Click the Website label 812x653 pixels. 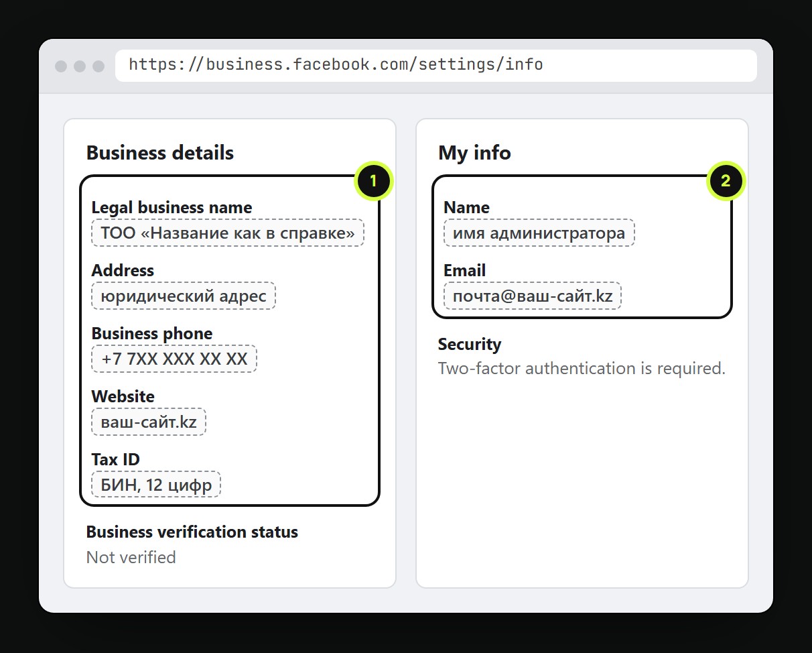coord(123,396)
